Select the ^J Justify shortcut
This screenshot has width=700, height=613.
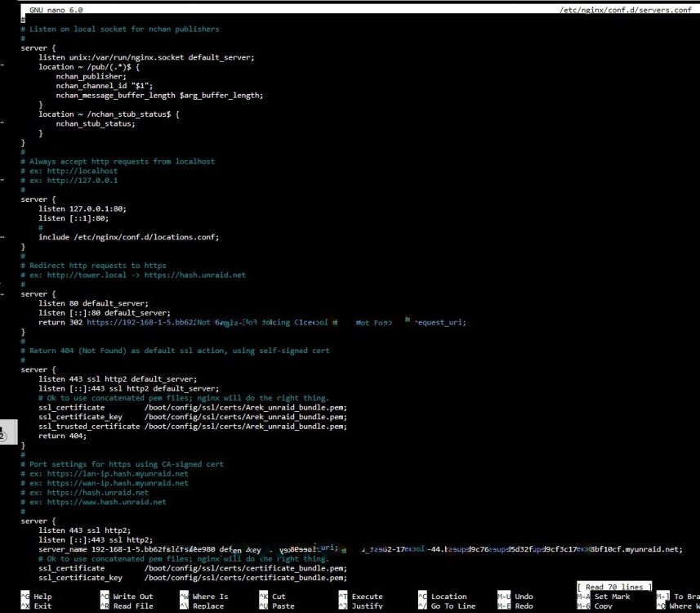click(x=361, y=606)
